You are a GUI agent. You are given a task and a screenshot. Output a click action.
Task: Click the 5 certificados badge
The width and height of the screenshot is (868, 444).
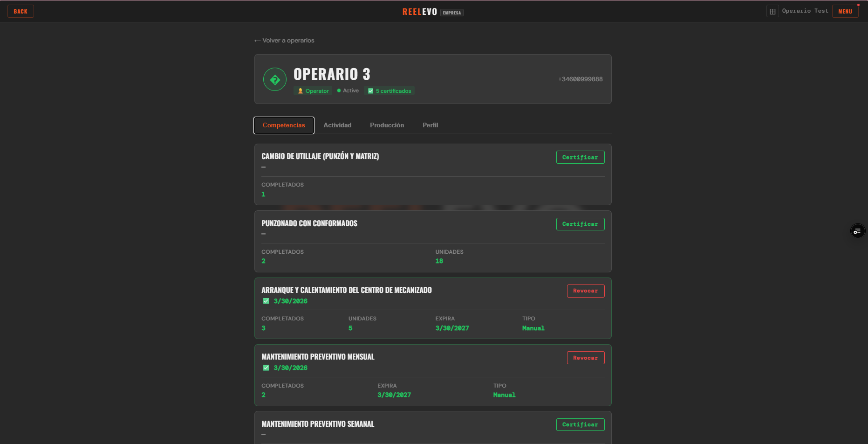tap(389, 90)
